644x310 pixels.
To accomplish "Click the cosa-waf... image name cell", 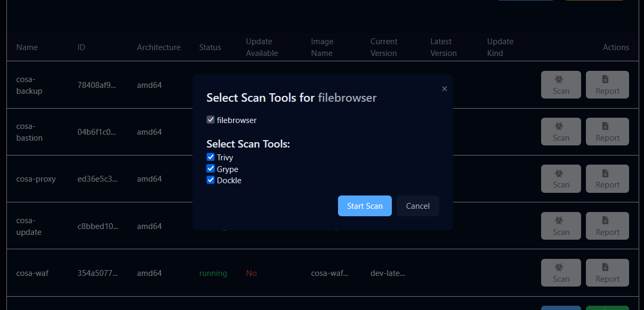I will 330,273.
